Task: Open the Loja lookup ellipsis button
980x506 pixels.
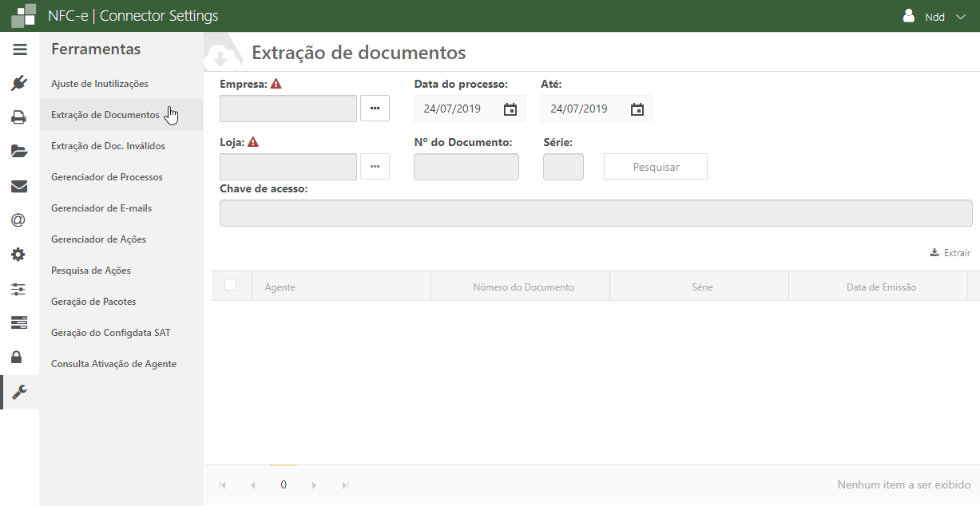Action: (x=375, y=167)
